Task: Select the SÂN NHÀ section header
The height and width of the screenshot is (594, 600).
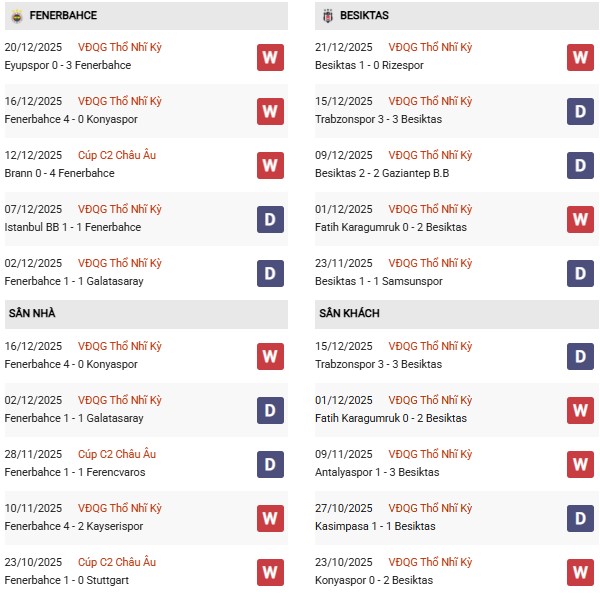Action: [32, 314]
